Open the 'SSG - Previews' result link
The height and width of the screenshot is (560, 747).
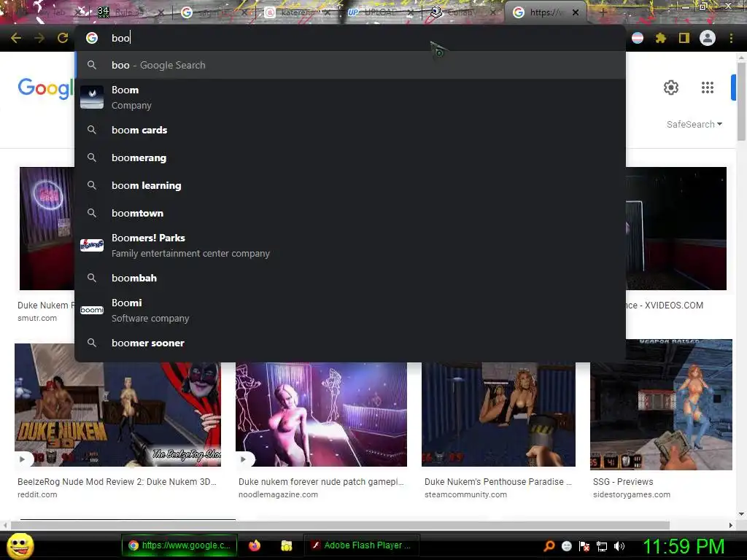(x=623, y=481)
